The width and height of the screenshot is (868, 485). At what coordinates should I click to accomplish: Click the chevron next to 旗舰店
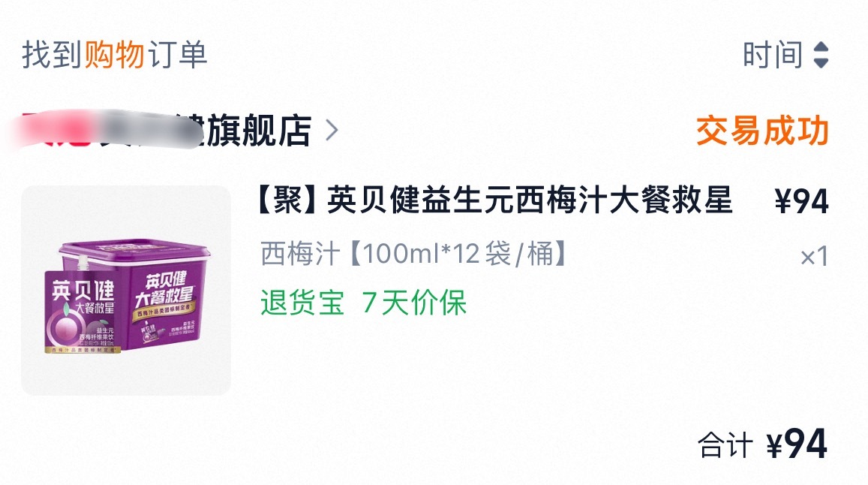coord(331,131)
